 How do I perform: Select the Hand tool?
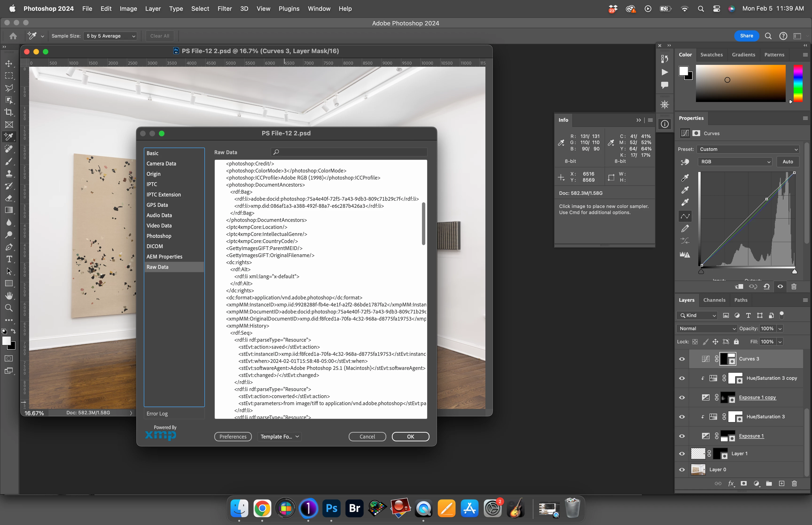click(x=9, y=296)
